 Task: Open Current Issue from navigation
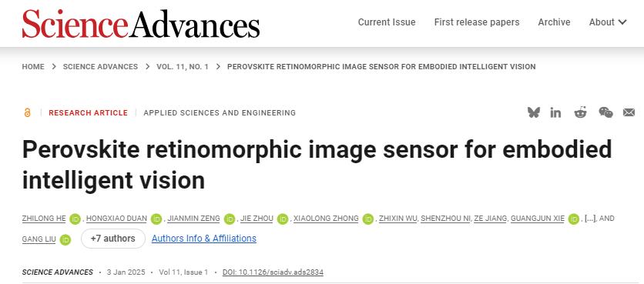point(387,22)
